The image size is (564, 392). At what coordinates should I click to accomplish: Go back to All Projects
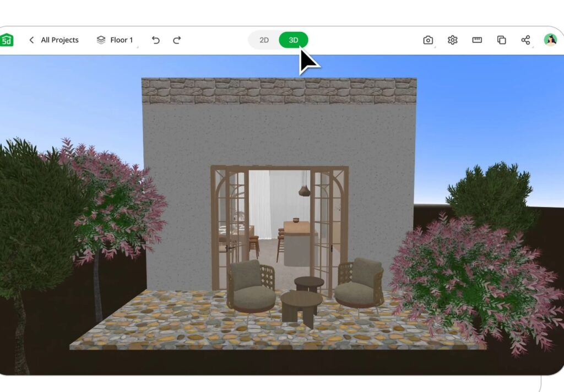click(58, 40)
